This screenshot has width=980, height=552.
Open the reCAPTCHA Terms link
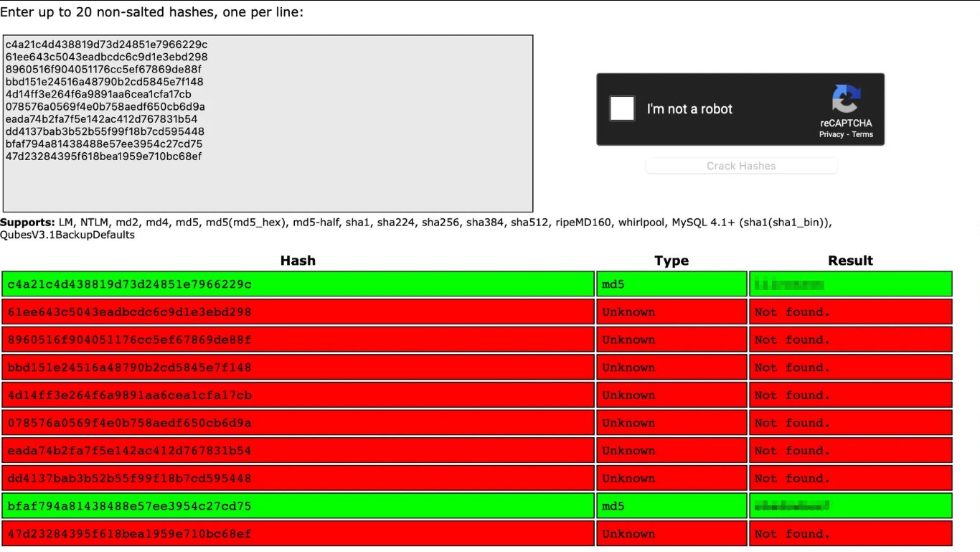pos(862,134)
